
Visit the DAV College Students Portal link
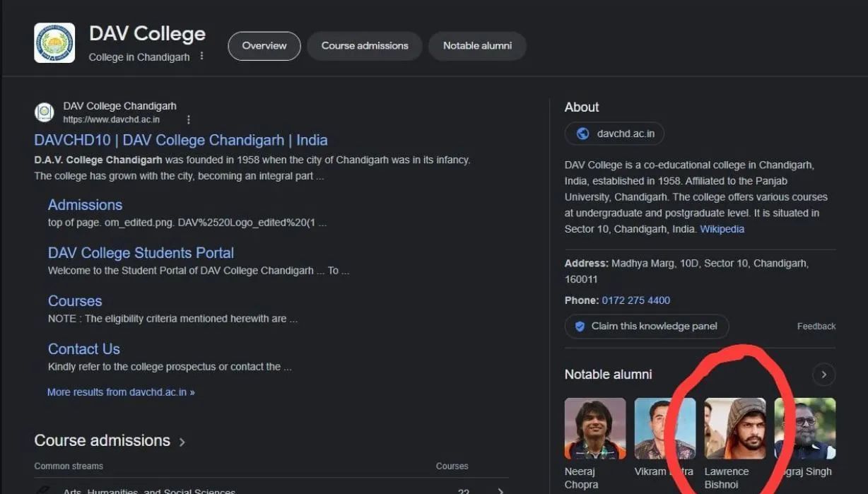(141, 253)
